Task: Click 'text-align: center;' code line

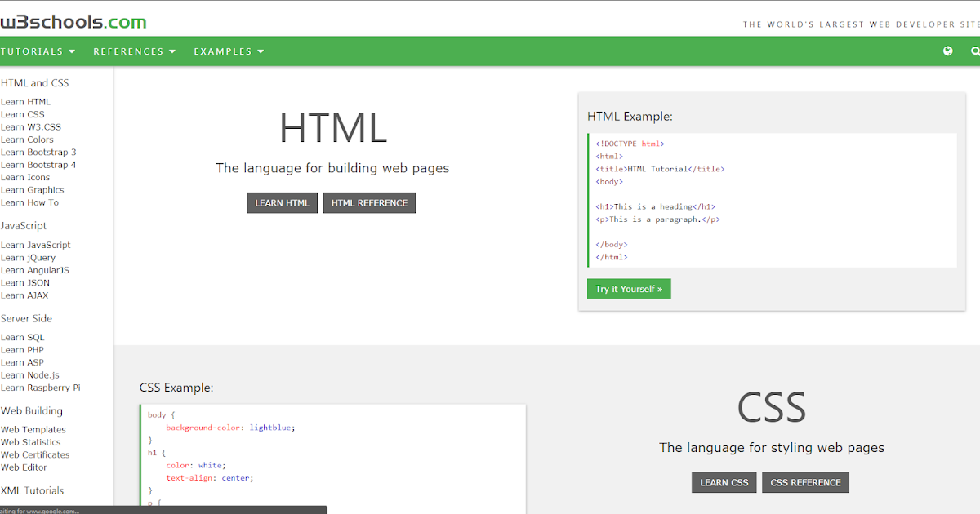Action: [x=210, y=478]
